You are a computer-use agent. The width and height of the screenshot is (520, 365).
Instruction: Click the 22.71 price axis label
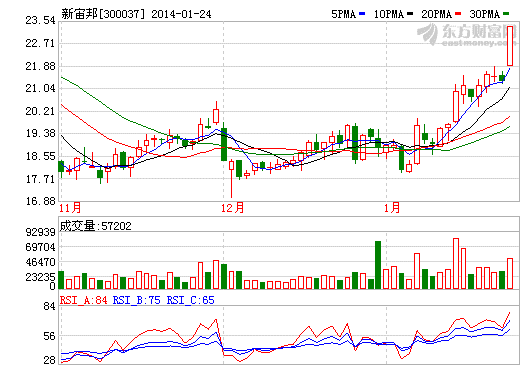pos(40,43)
